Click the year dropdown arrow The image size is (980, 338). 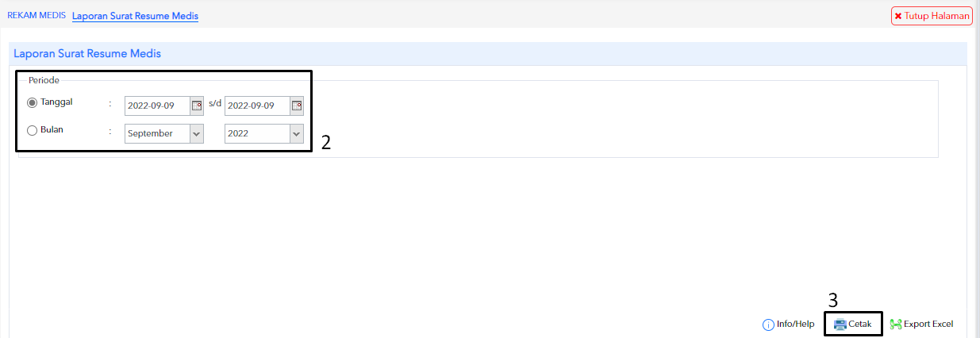point(297,133)
